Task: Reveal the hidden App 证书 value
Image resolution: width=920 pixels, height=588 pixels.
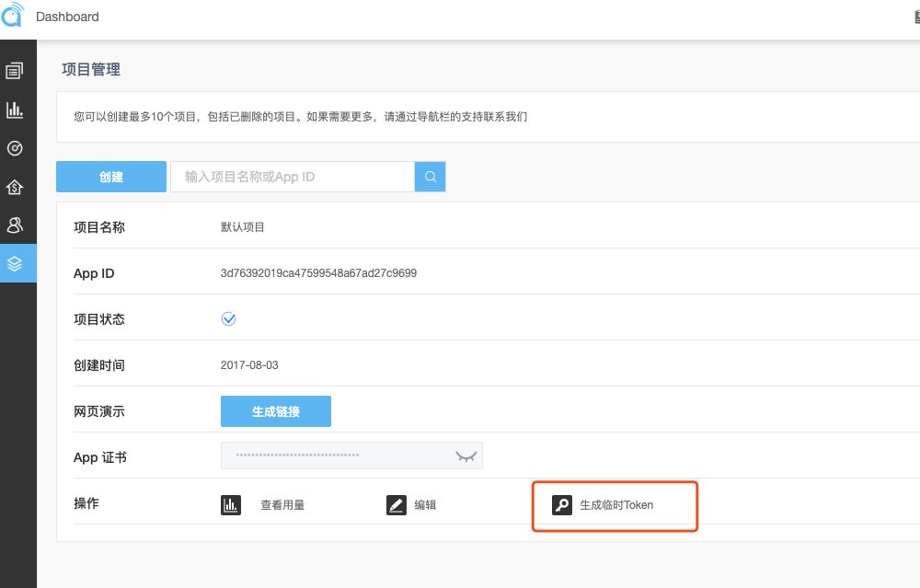Action: tap(466, 455)
